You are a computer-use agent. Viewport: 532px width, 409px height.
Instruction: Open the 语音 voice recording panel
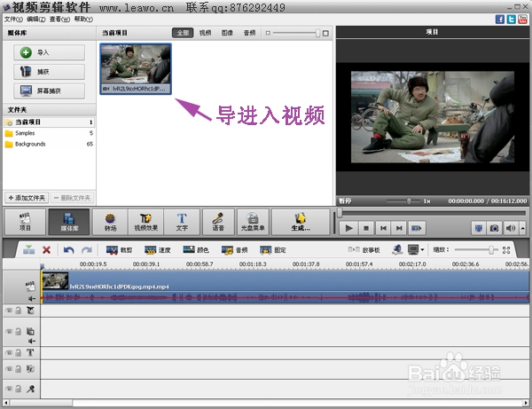218,222
